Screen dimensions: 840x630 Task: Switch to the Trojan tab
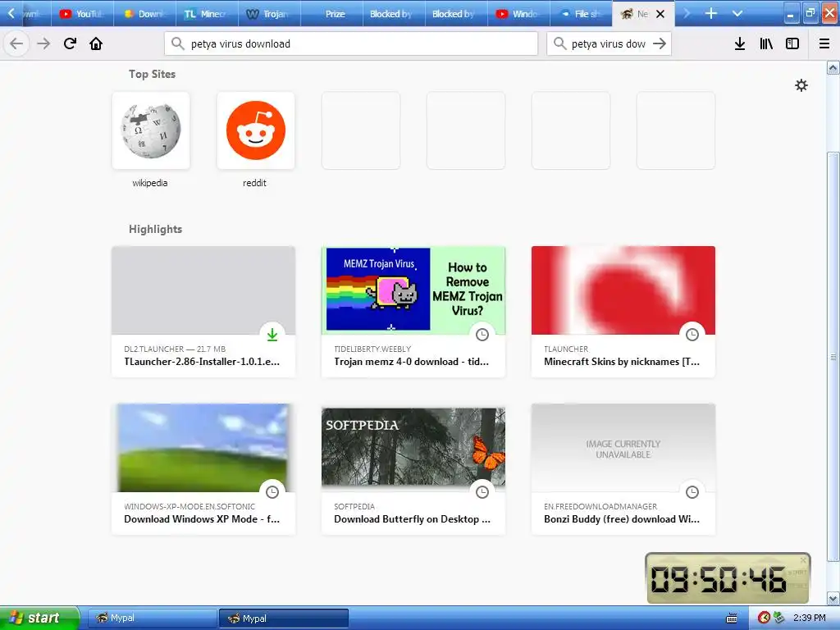[269, 14]
